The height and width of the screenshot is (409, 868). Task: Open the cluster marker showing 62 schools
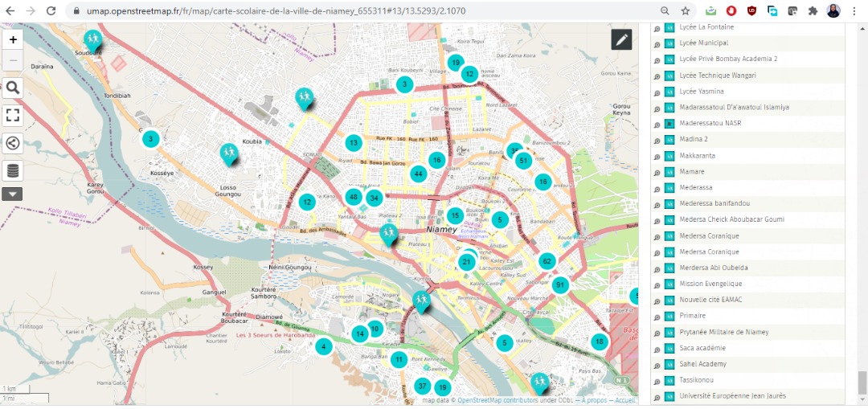(x=547, y=260)
